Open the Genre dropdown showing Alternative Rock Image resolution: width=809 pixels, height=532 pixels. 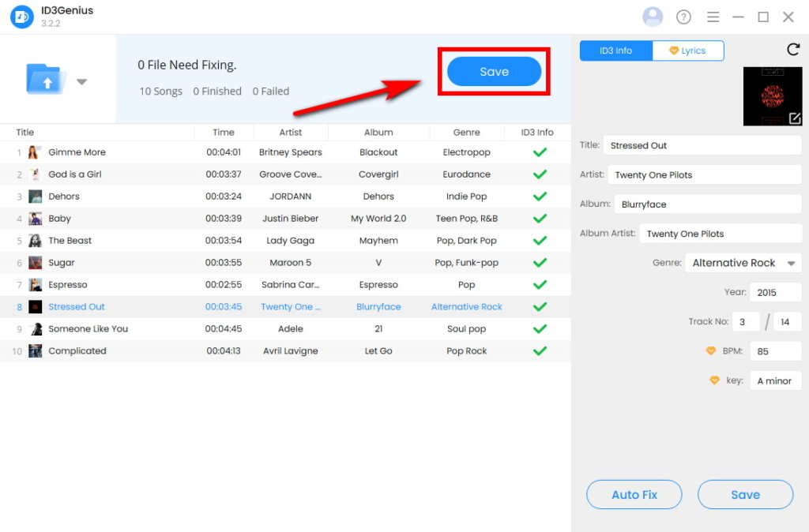[743, 262]
